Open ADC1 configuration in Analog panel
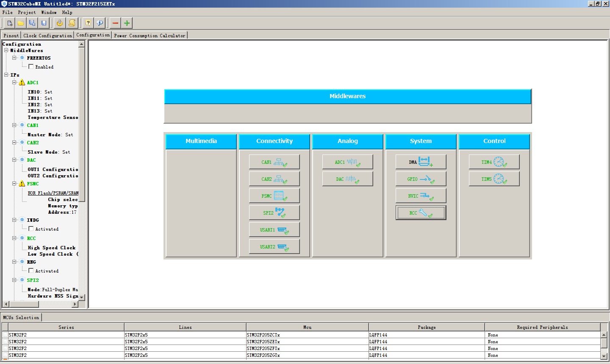 point(347,162)
